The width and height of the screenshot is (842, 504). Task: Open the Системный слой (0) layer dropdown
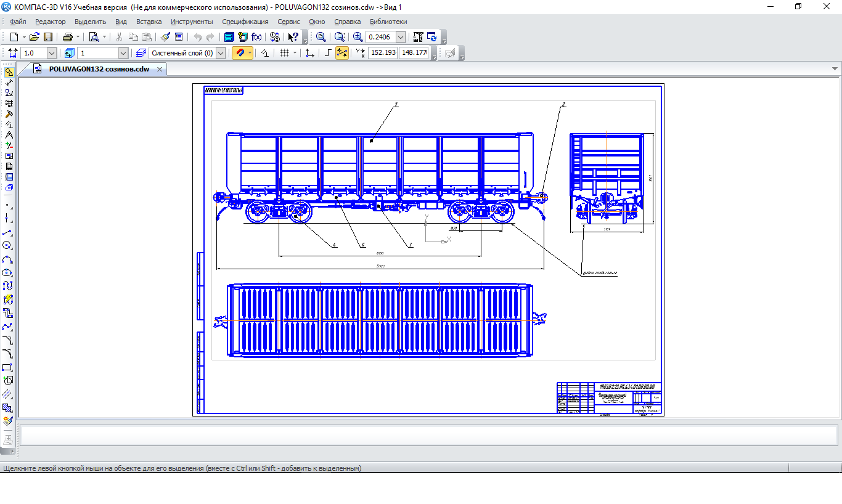(221, 53)
